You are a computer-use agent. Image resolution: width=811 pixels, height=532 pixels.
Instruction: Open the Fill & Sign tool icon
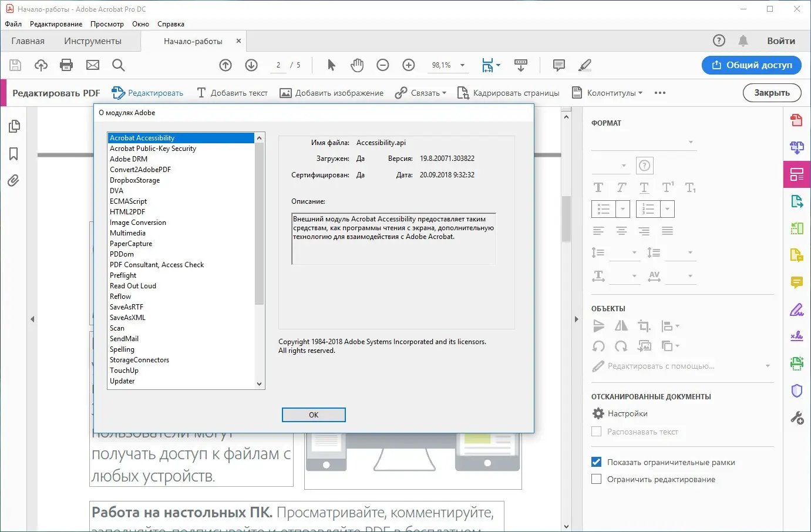pyautogui.click(x=797, y=309)
